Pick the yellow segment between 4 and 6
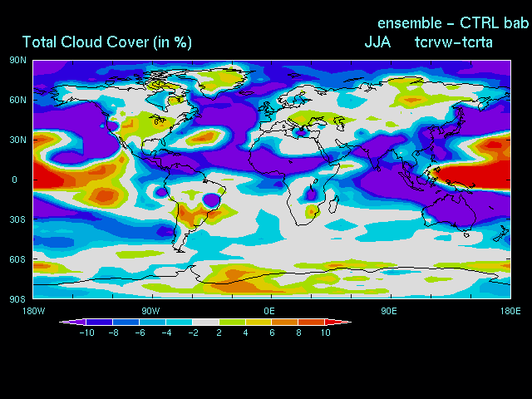Viewport: 532px width, 399px height. [259, 322]
